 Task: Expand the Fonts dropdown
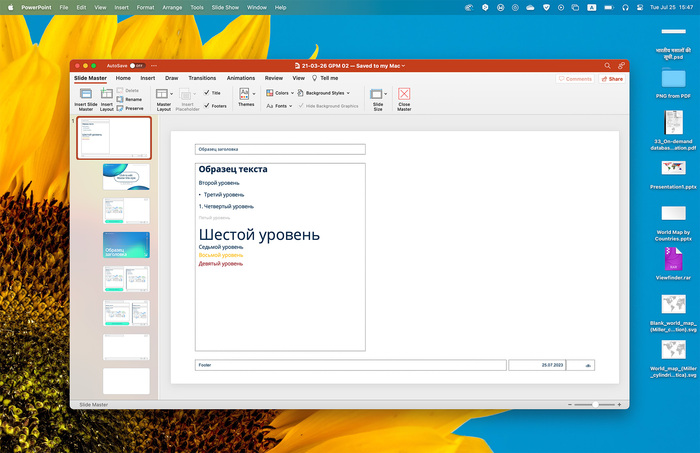click(281, 105)
